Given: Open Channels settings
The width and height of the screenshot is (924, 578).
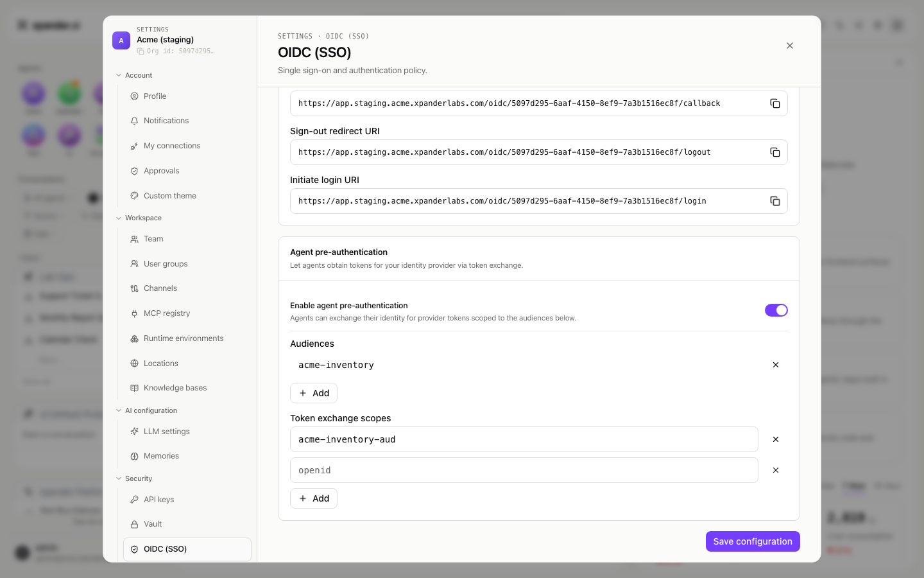Looking at the screenshot, I should click(187, 288).
